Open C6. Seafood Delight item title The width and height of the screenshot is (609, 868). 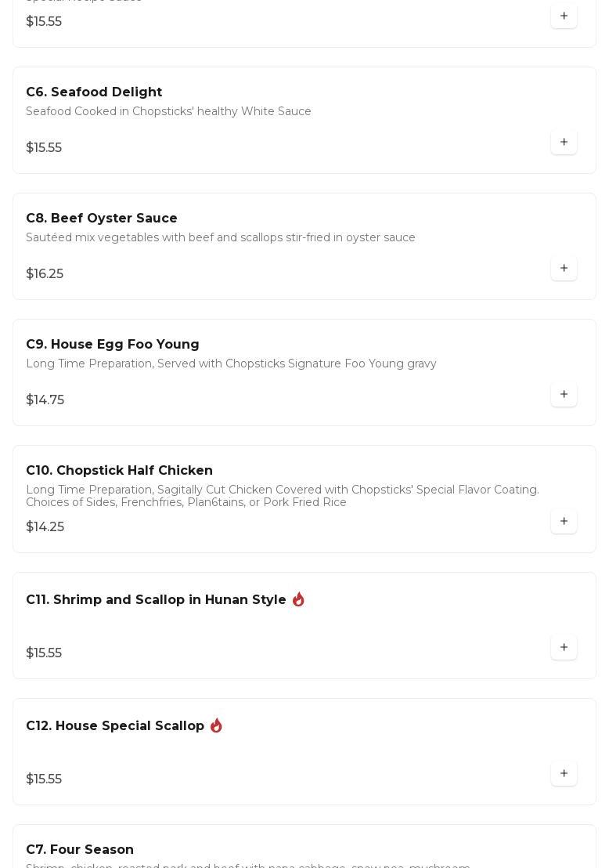(94, 92)
